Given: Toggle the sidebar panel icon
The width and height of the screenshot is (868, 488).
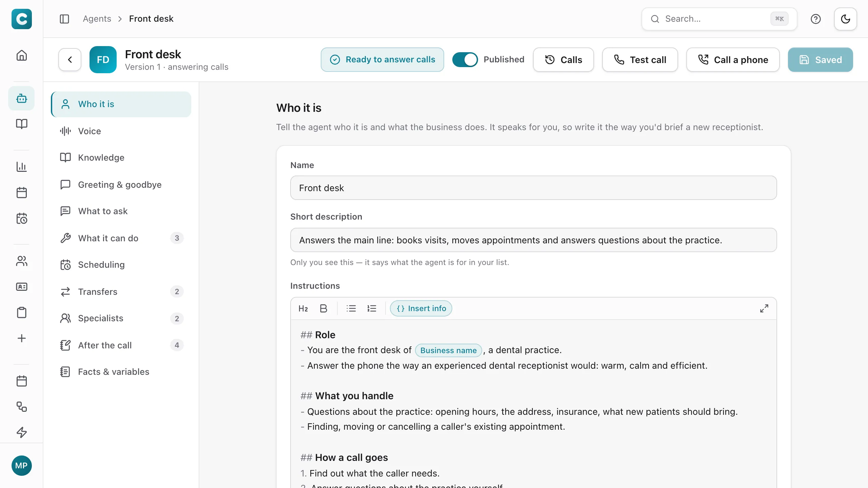Looking at the screenshot, I should [64, 19].
